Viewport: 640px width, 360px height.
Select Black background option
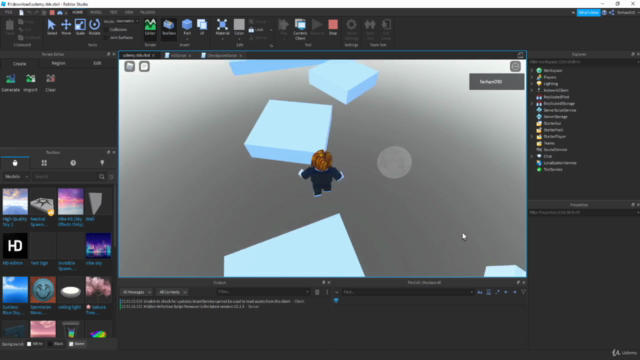(x=56, y=344)
